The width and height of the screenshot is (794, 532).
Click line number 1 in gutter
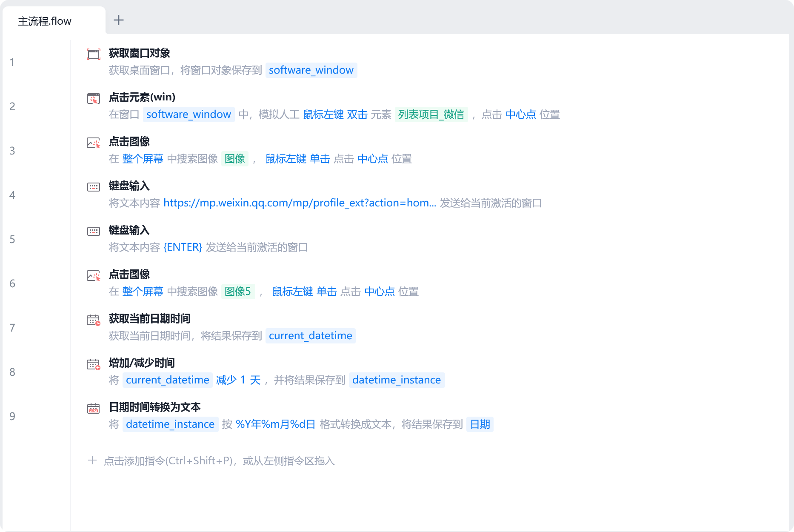coord(12,63)
